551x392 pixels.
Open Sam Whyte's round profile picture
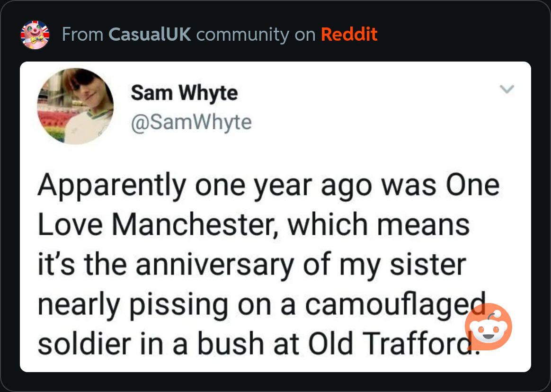pos(76,106)
